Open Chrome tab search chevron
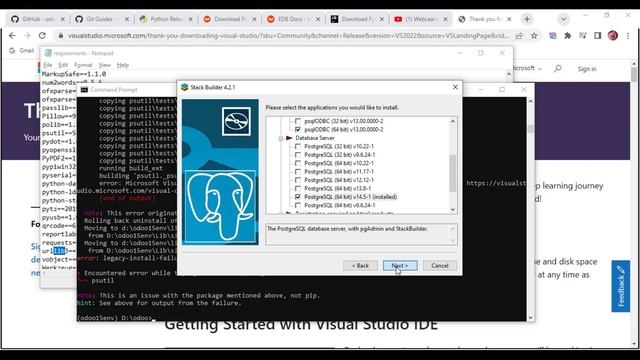This screenshot has width=640, height=360. click(563, 19)
